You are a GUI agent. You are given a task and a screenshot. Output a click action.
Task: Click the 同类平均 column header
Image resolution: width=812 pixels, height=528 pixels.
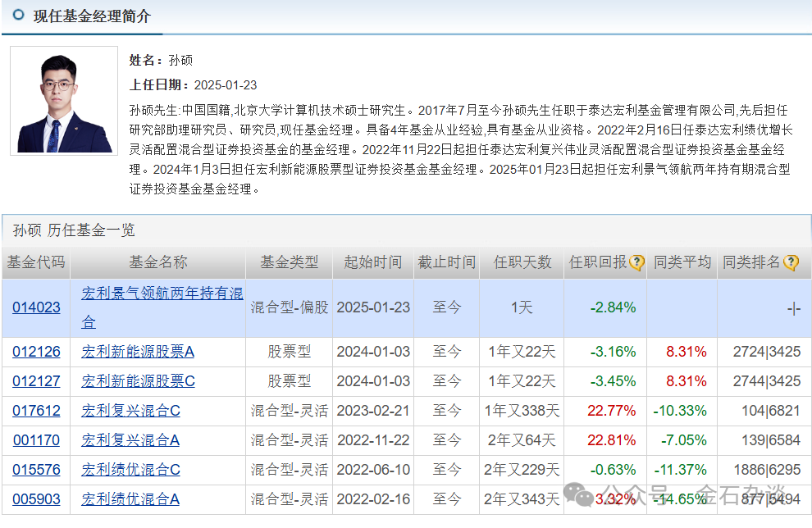point(682,262)
